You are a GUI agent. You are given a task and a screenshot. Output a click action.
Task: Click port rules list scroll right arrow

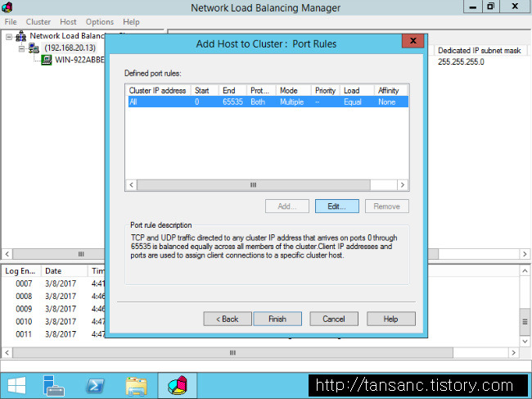pyautogui.click(x=403, y=184)
